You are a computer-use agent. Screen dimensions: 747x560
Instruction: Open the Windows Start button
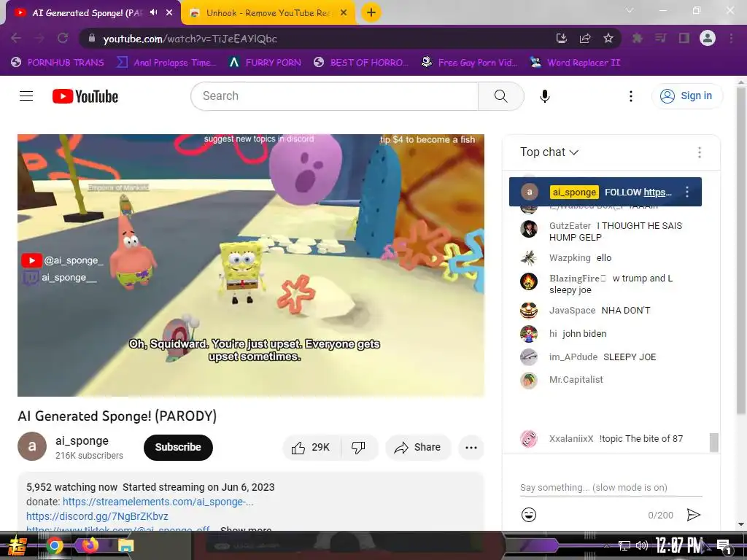(16, 545)
